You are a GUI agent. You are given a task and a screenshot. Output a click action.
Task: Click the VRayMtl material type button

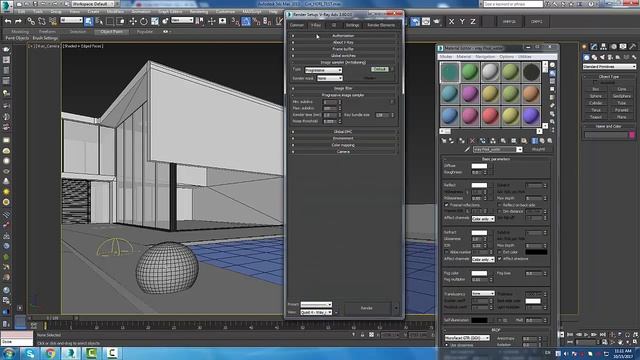click(x=538, y=149)
